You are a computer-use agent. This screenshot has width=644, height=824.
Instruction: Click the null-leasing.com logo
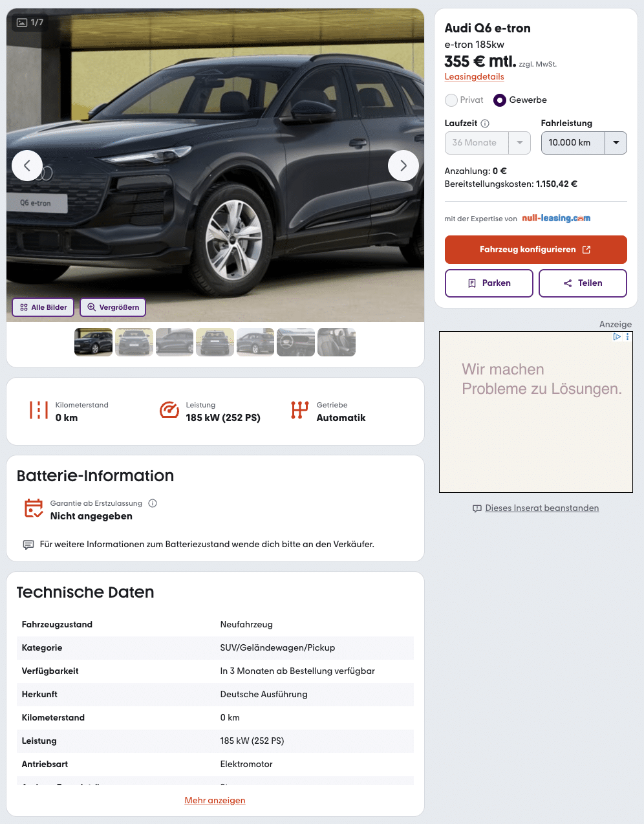(x=556, y=219)
